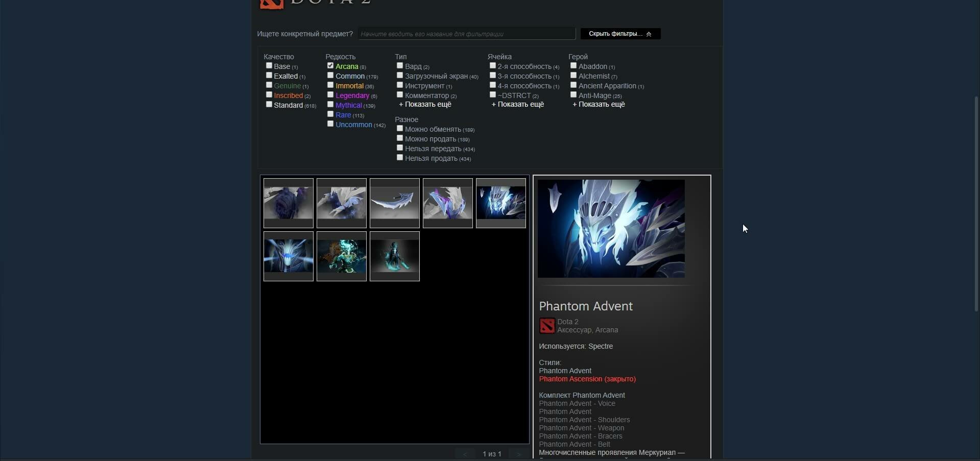Check the Alchemist hero filter
The height and width of the screenshot is (461, 980).
pos(573,76)
